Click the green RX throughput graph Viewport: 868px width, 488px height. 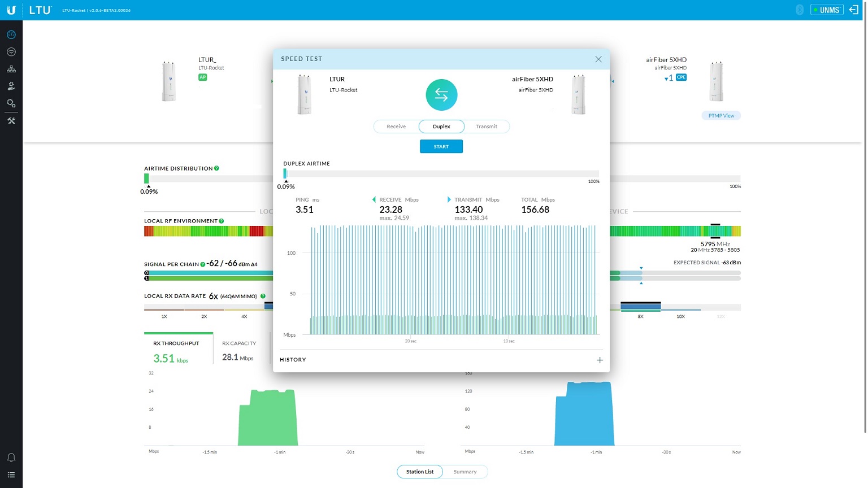268,417
